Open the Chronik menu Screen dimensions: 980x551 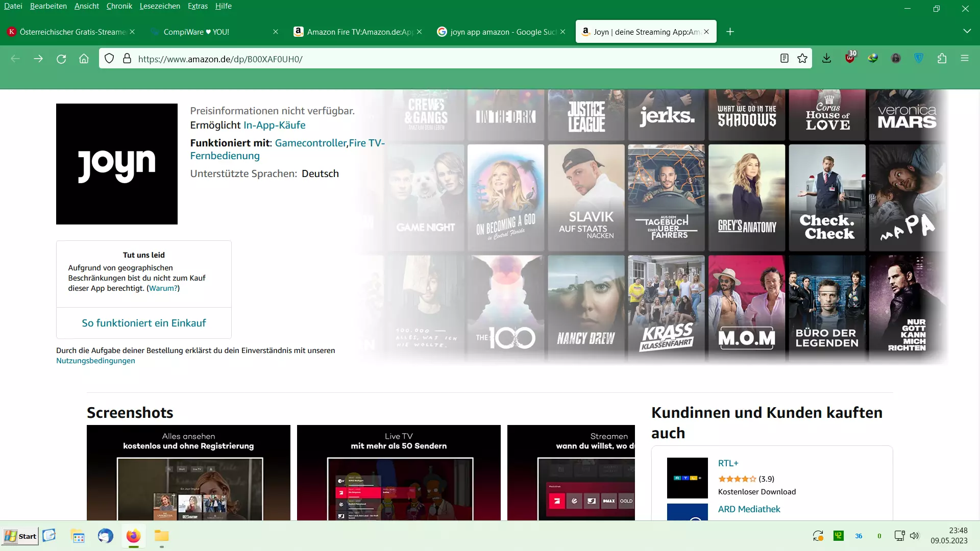(119, 6)
